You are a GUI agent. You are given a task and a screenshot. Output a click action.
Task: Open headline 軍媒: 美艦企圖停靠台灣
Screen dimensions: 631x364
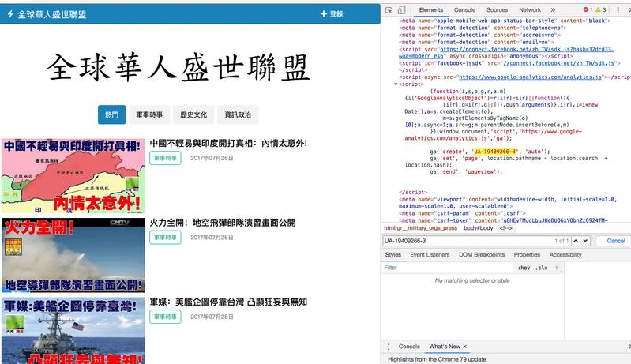[x=228, y=302]
